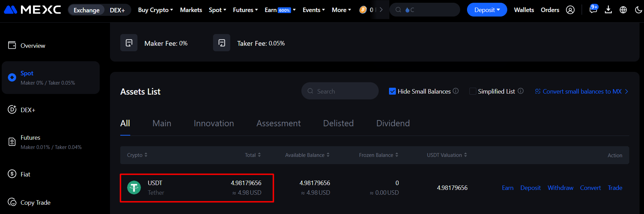The image size is (644, 214).
Task: Click Deposit link in USDT row
Action: (x=531, y=188)
